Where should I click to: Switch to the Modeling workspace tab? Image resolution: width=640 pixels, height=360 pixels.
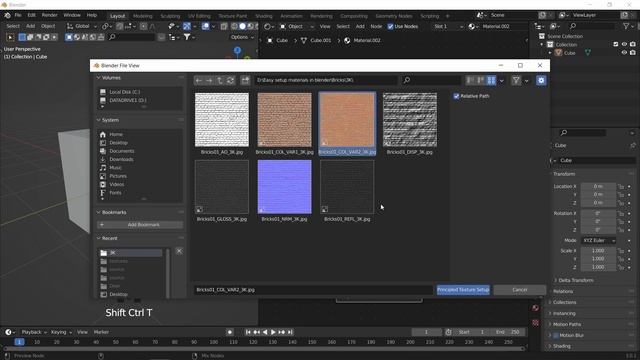coord(142,16)
